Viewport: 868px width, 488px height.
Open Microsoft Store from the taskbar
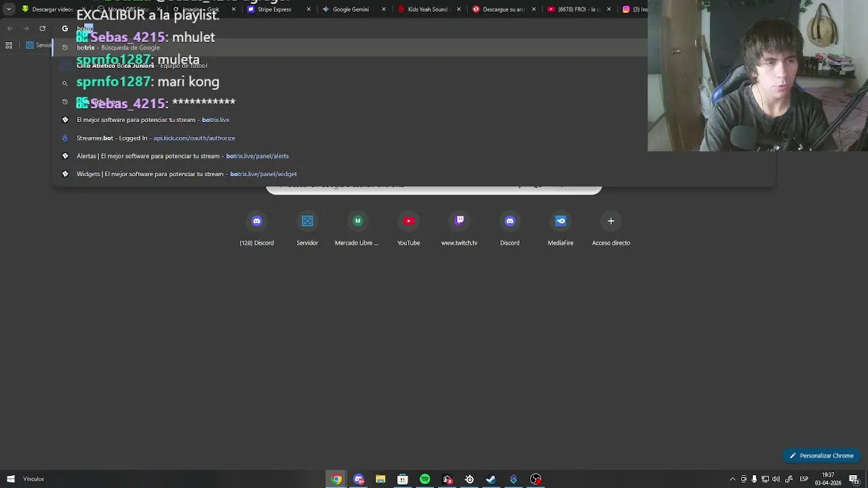(x=403, y=479)
